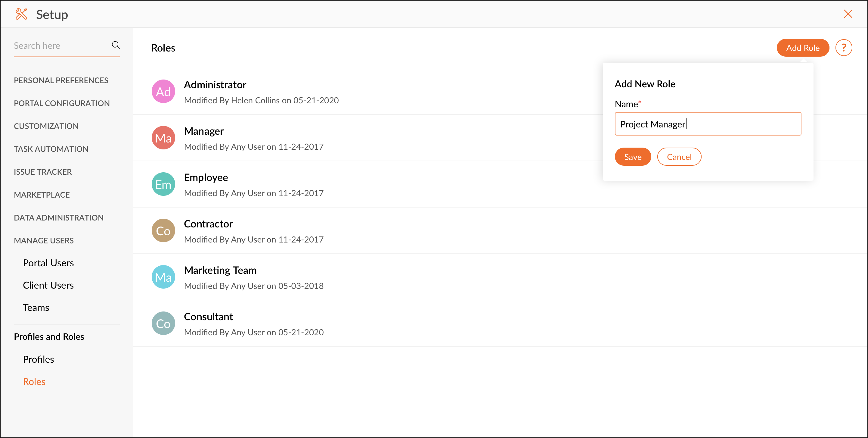
Task: Focus the Search here field
Action: coord(61,46)
